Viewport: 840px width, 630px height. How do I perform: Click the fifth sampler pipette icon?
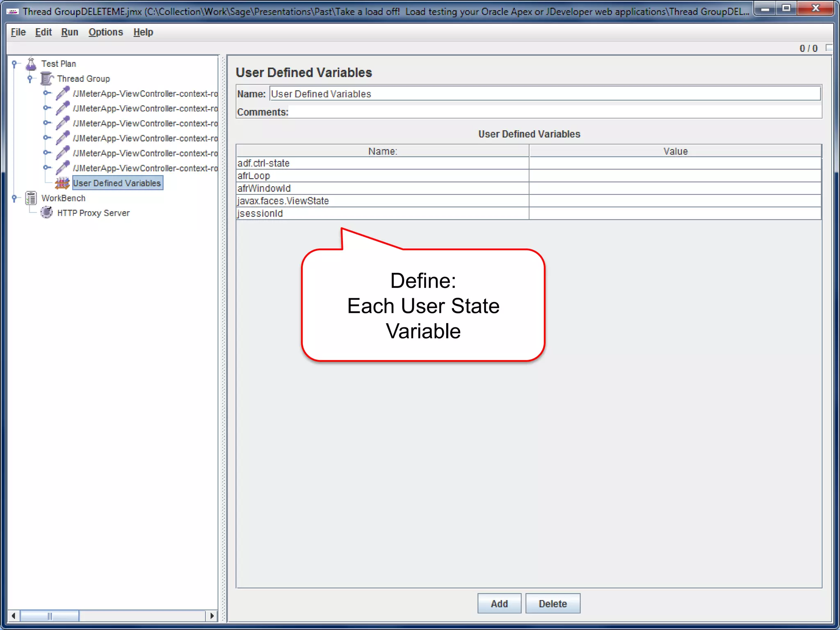[x=62, y=153]
